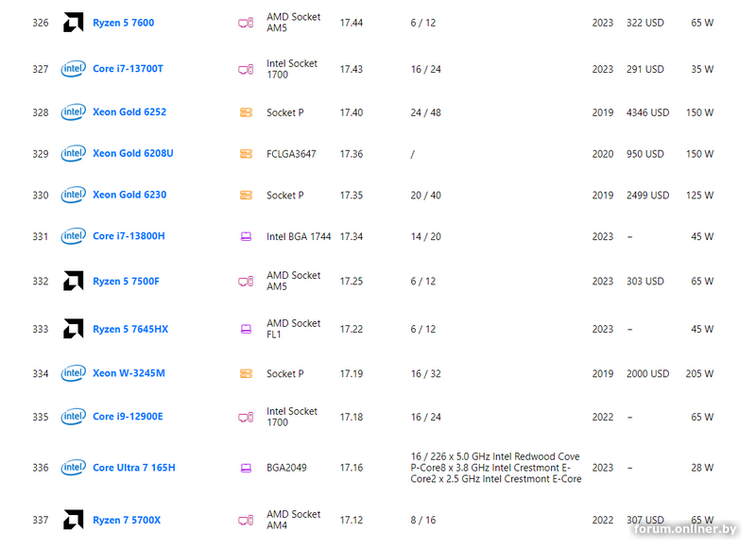Select the 125 W power value
The width and height of the screenshot is (756, 549).
tap(699, 196)
